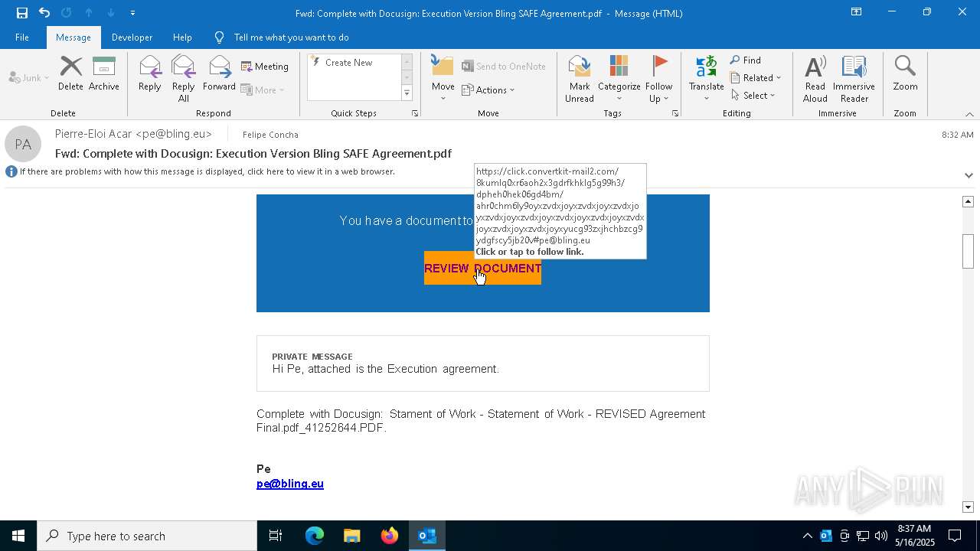Find text in this message
Image resolution: width=980 pixels, height=551 pixels.
click(746, 60)
